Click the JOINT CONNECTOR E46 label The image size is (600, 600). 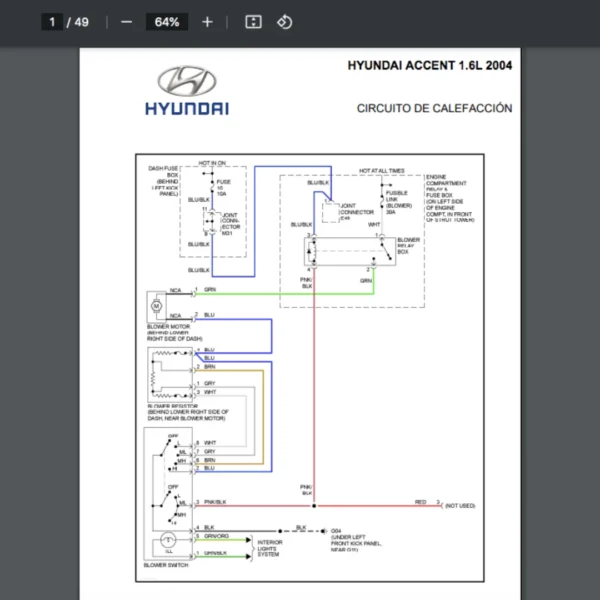click(355, 210)
